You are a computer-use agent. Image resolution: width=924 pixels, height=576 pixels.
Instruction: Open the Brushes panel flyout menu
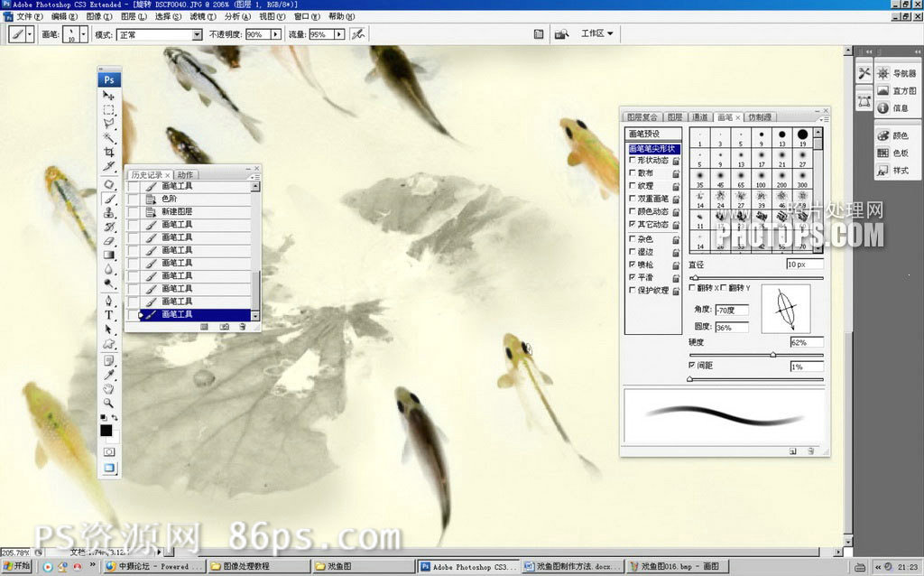[x=825, y=118]
